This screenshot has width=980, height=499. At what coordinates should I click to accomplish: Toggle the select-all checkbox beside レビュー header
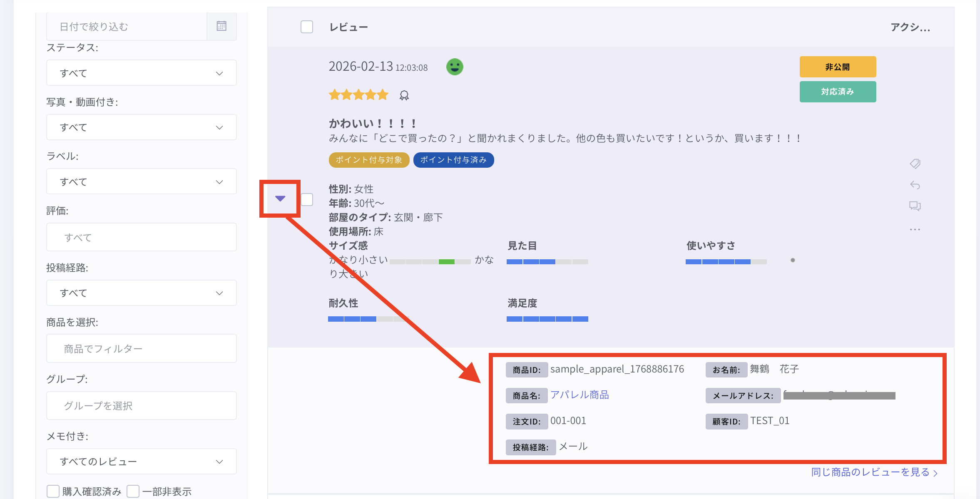307,27
